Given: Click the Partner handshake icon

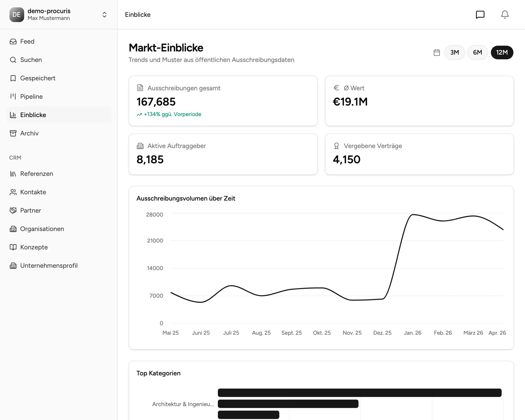Looking at the screenshot, I should 13,211.
